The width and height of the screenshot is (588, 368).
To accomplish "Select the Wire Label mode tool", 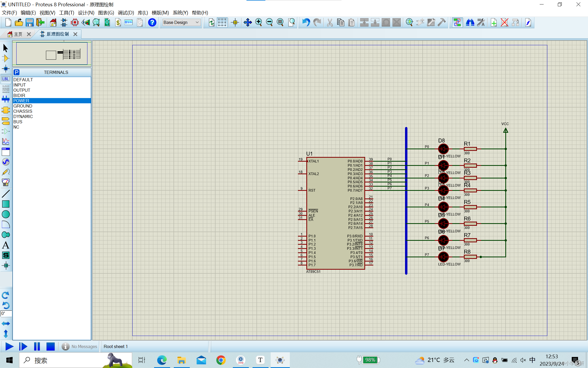I will (x=6, y=79).
